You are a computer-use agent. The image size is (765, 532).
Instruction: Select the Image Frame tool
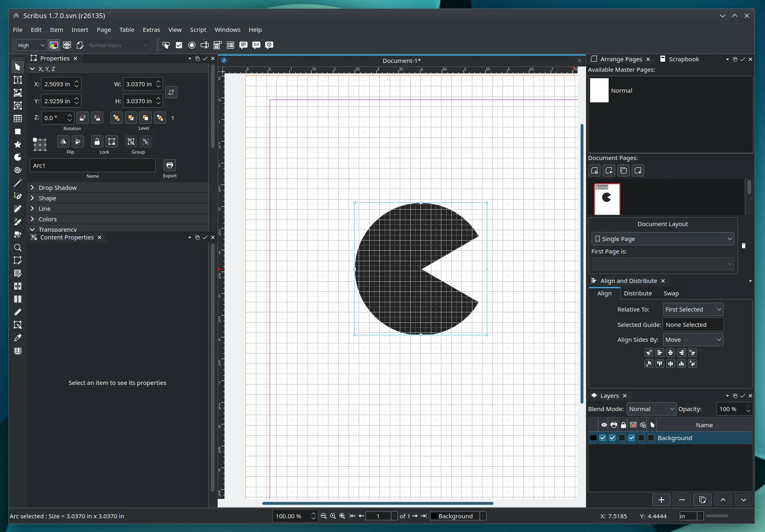18,93
